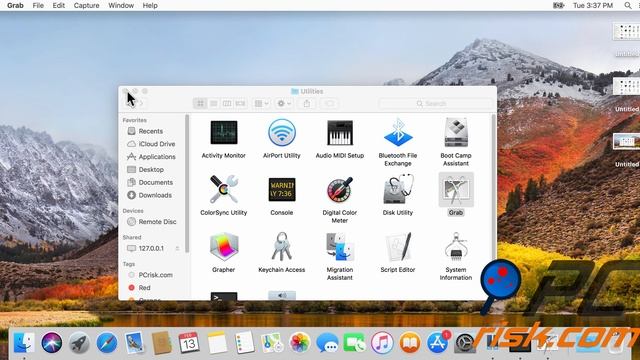Select the Grab app icon

click(x=456, y=189)
